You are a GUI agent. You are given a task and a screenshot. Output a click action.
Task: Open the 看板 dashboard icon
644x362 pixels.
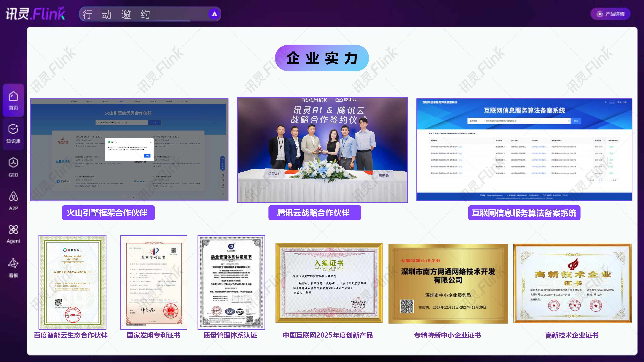click(13, 268)
